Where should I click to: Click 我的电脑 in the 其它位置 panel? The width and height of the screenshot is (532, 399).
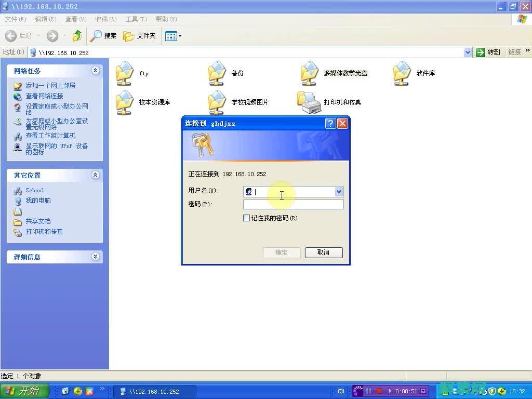click(37, 201)
